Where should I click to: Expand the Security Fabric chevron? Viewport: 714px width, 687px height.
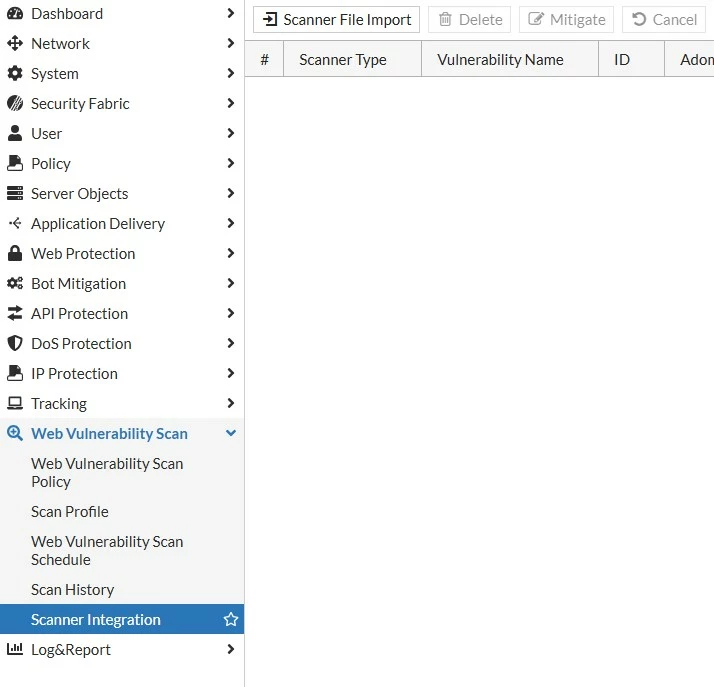231,103
